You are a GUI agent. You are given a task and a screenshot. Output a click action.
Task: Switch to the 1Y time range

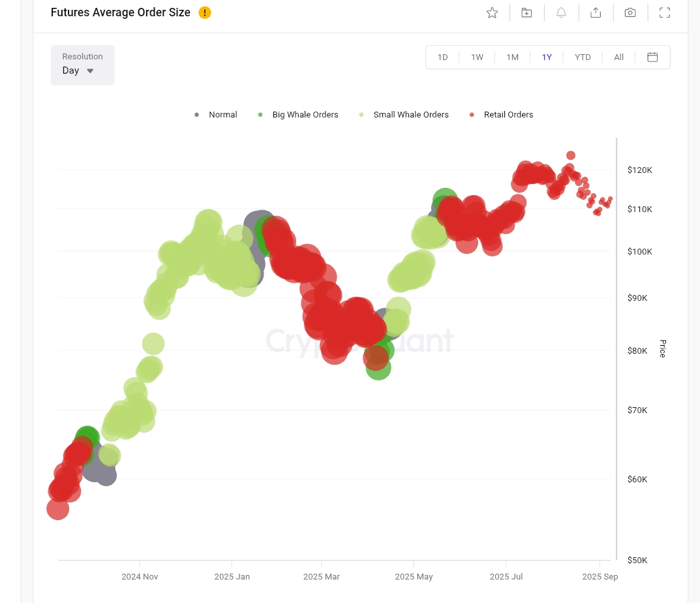(x=547, y=57)
